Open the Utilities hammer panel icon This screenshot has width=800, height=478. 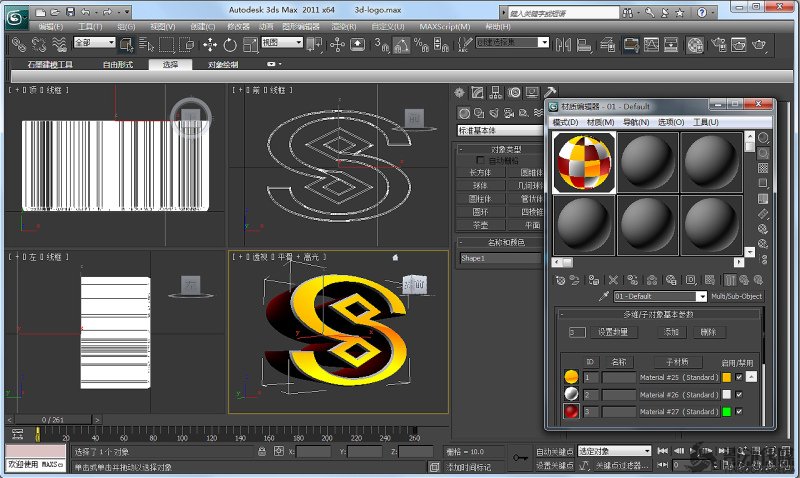pos(549,91)
